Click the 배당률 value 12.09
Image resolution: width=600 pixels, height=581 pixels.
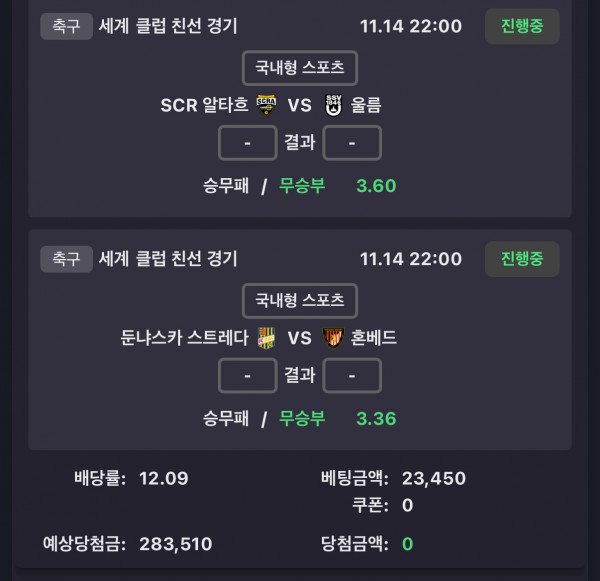[x=163, y=478]
